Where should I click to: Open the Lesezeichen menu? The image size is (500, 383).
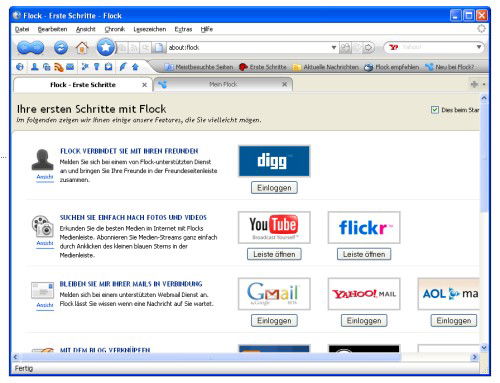150,29
